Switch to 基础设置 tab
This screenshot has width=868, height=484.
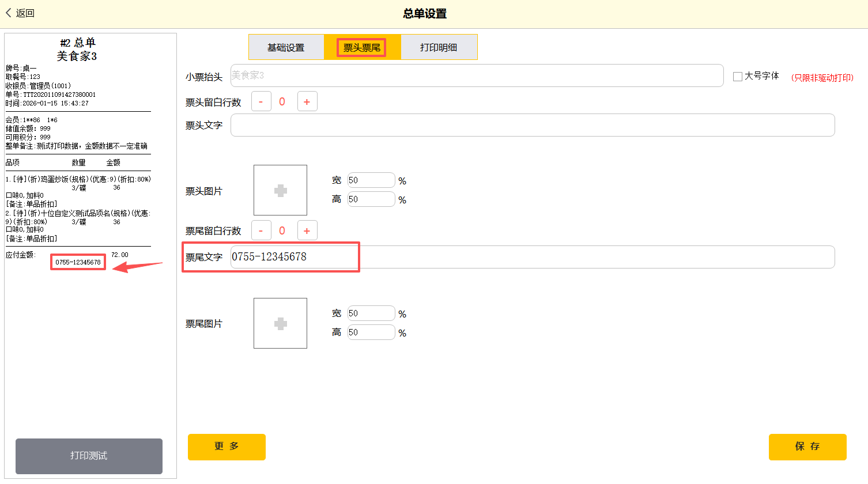click(286, 47)
